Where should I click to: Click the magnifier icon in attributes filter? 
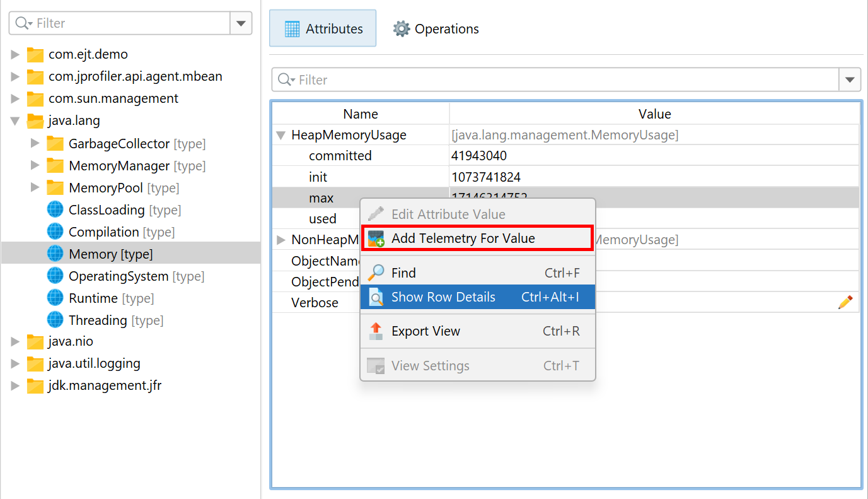click(x=286, y=80)
